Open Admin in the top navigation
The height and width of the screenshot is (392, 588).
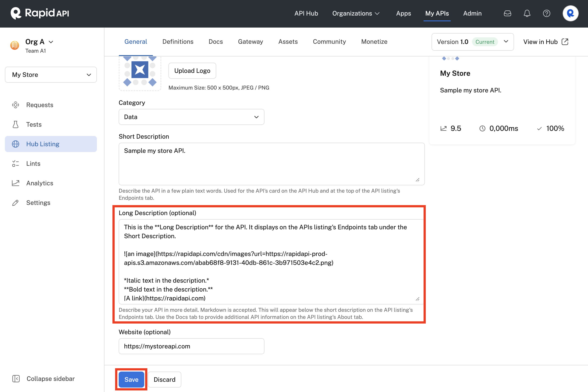(x=472, y=13)
